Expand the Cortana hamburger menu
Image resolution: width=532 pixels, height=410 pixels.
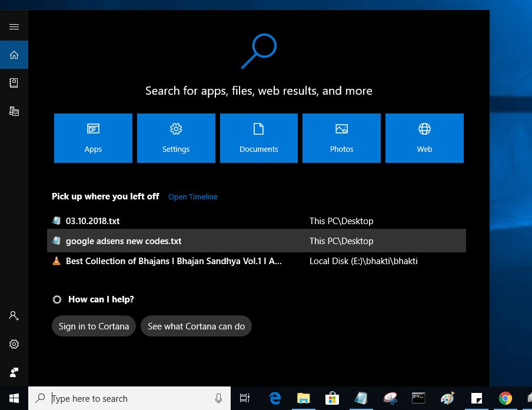(x=14, y=27)
